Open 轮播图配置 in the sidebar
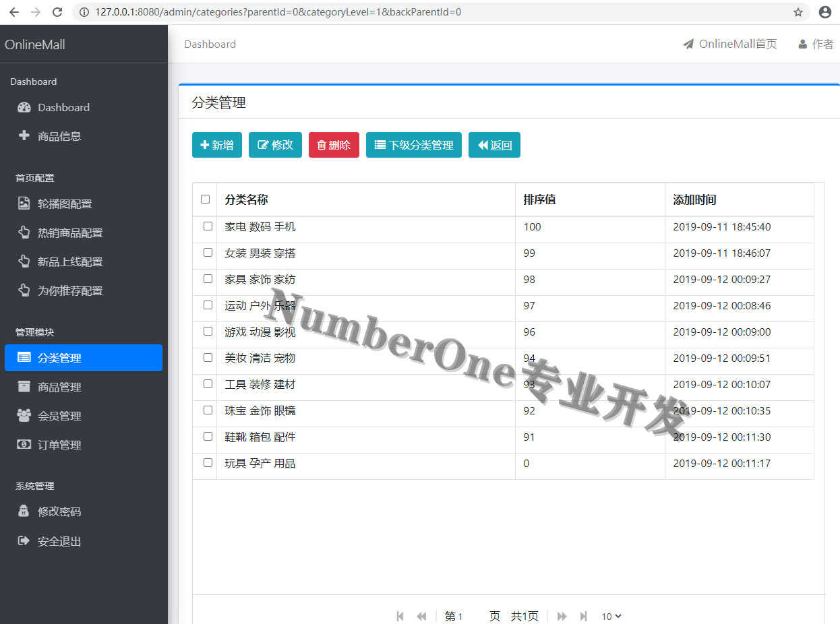This screenshot has width=840, height=624. point(84,204)
